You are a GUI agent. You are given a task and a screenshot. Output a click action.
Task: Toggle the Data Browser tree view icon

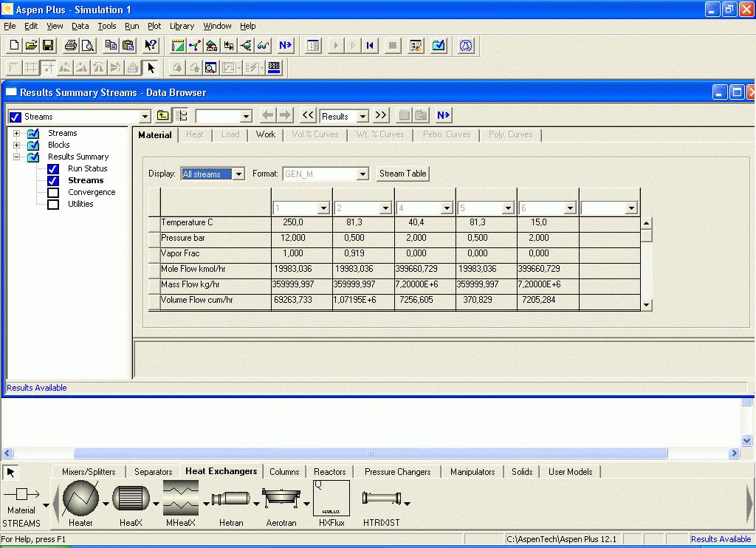pyautogui.click(x=182, y=116)
